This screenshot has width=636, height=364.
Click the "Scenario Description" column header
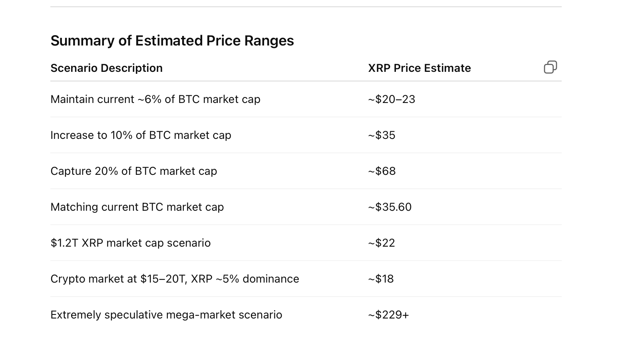click(106, 68)
